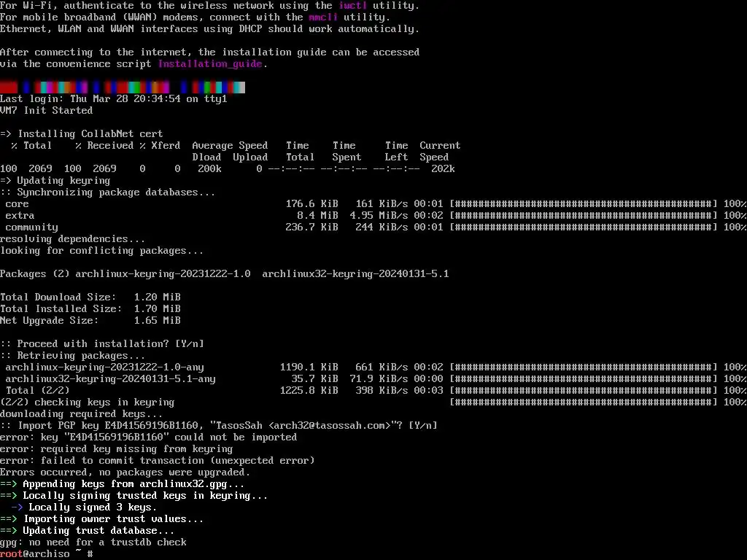747x560 pixels.
Task: Click ':: Proceed with installation? [Y/n]' prompt
Action: (102, 344)
